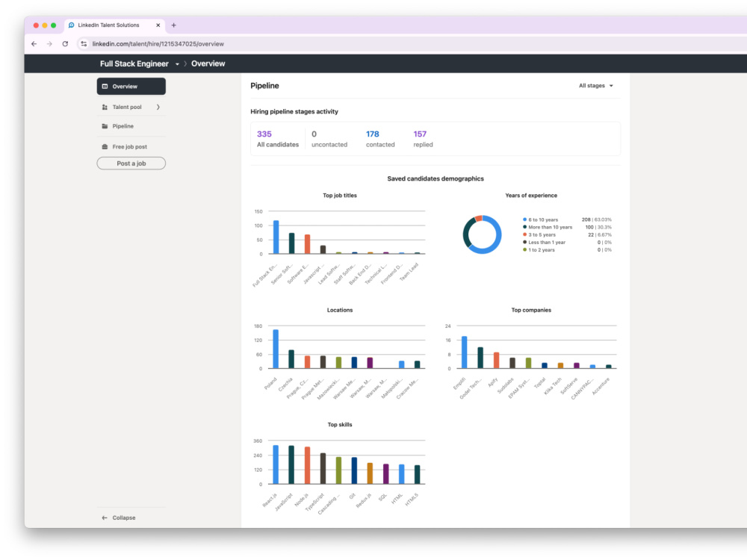Close the LinkedIn Talent Solutions tab
Screen dimensions: 747x560
pyautogui.click(x=158, y=25)
